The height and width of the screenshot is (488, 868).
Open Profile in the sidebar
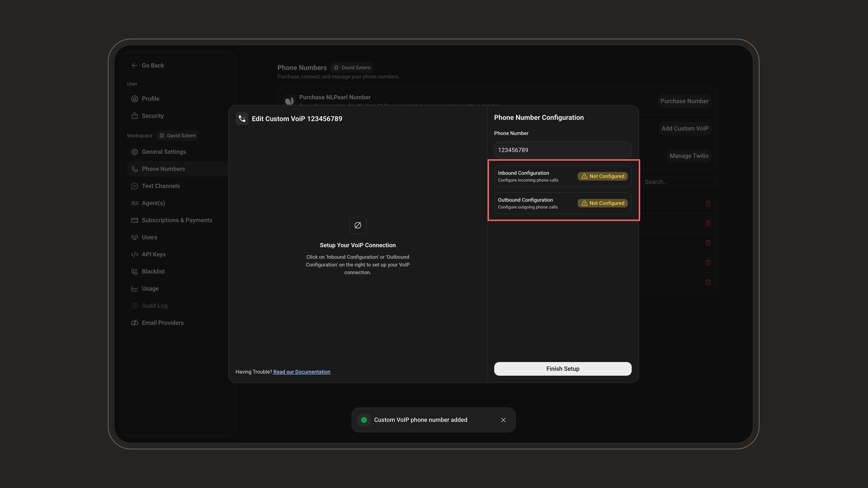[x=150, y=99]
